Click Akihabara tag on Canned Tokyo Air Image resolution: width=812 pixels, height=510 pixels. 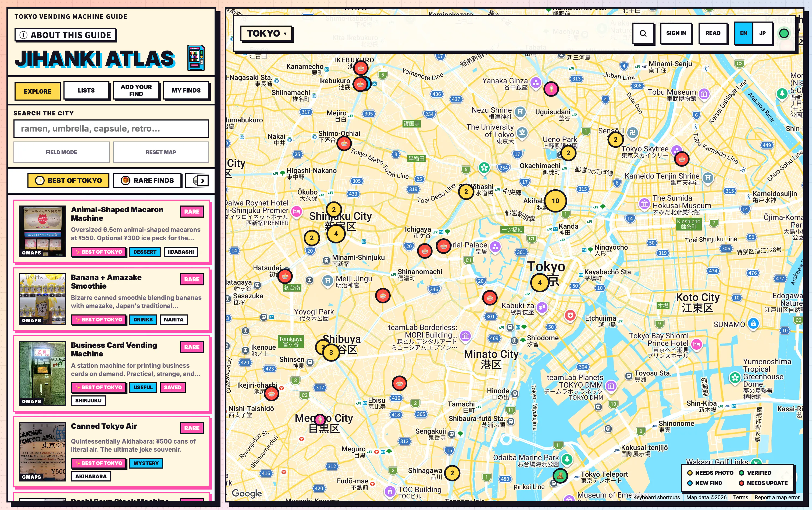point(91,476)
